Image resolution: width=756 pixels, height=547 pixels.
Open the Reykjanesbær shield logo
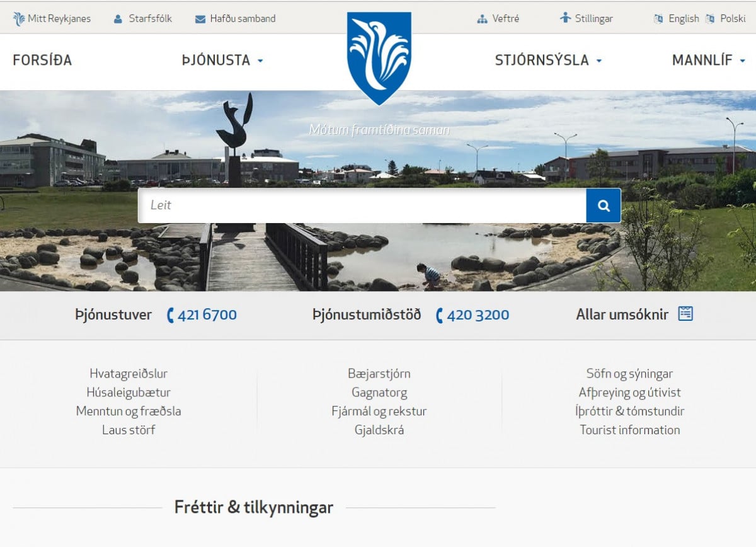(x=379, y=58)
